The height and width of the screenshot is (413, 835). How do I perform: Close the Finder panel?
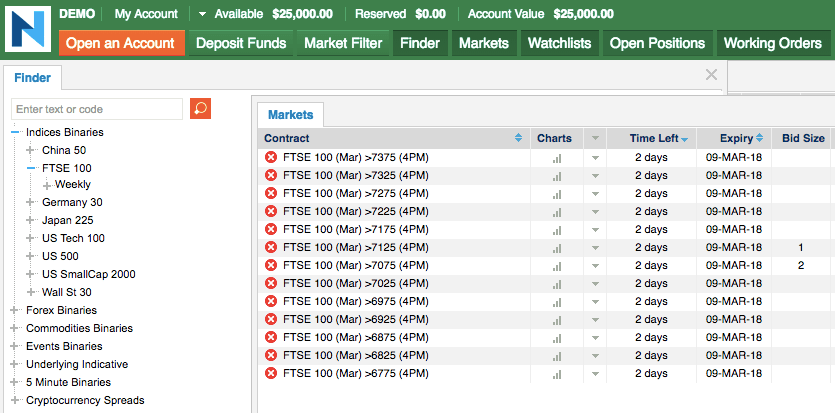[711, 75]
